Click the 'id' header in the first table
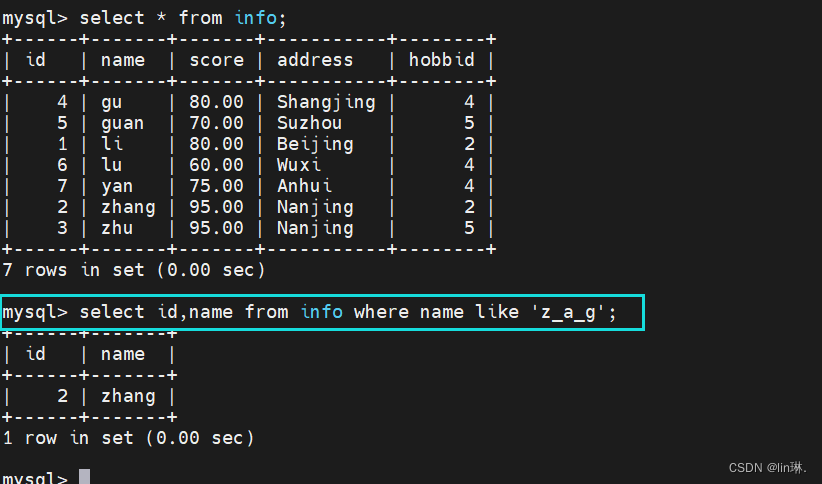The height and width of the screenshot is (484, 822). point(36,60)
